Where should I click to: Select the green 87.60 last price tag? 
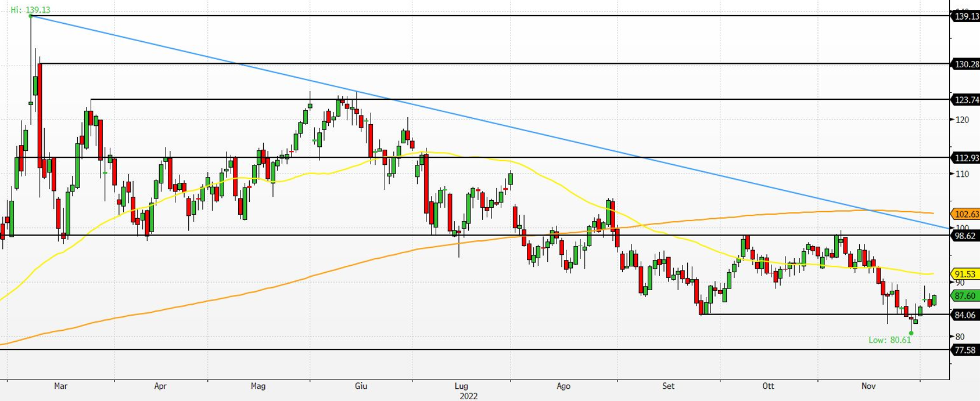click(964, 296)
